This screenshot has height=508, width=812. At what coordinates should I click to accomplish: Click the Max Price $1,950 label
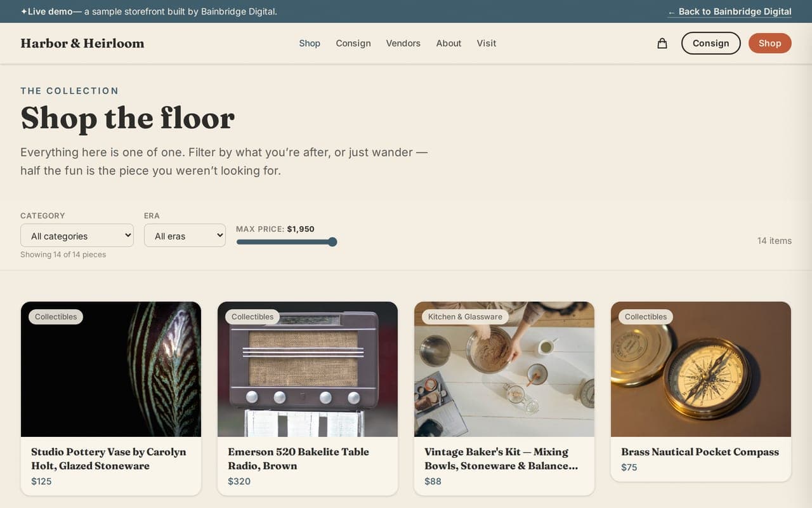pos(275,229)
